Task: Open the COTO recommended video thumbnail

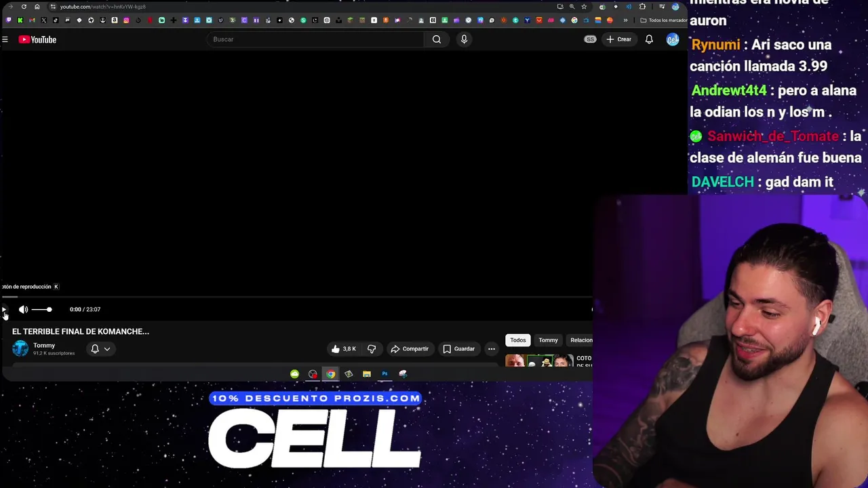Action: [x=539, y=361]
